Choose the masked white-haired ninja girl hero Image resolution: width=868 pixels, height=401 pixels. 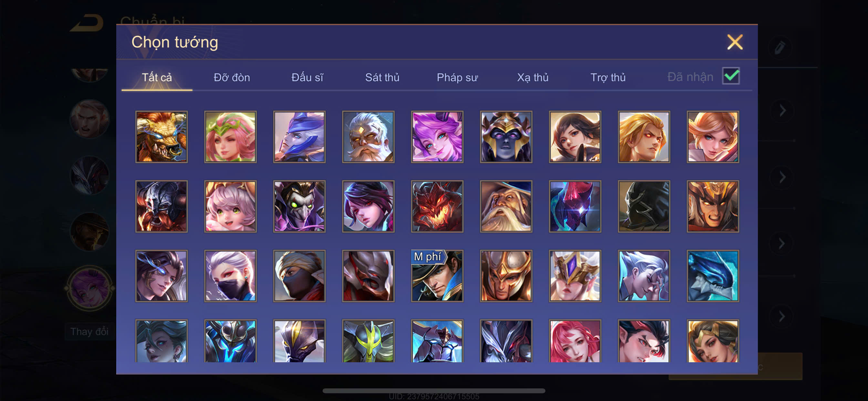coord(230,276)
